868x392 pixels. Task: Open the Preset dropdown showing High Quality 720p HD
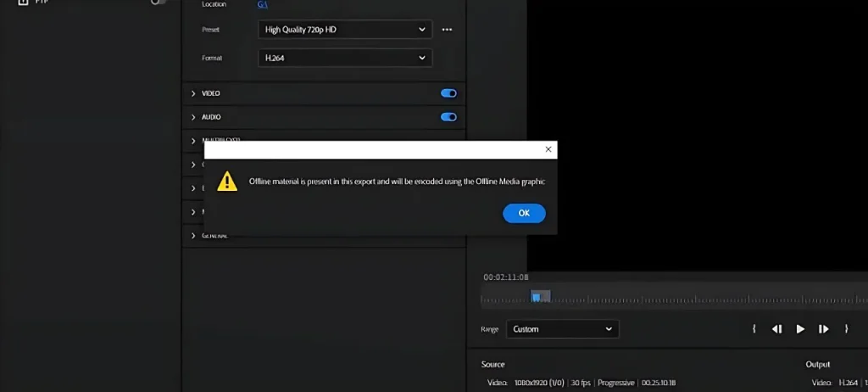click(x=345, y=30)
